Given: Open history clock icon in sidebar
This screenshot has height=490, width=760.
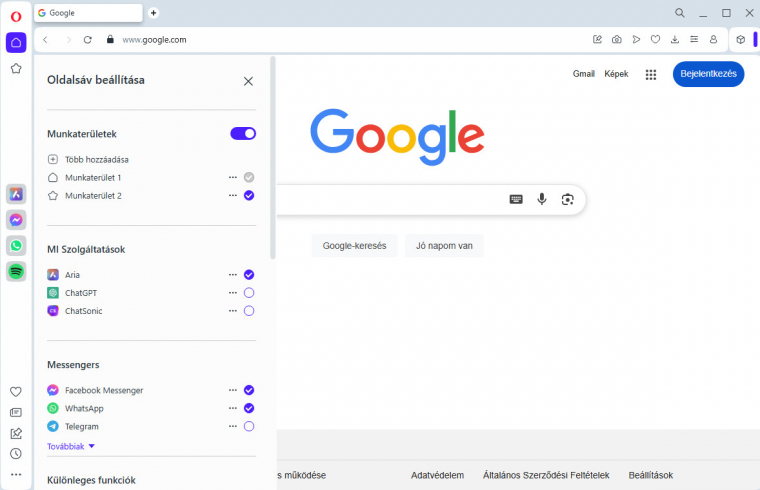Looking at the screenshot, I should (16, 454).
